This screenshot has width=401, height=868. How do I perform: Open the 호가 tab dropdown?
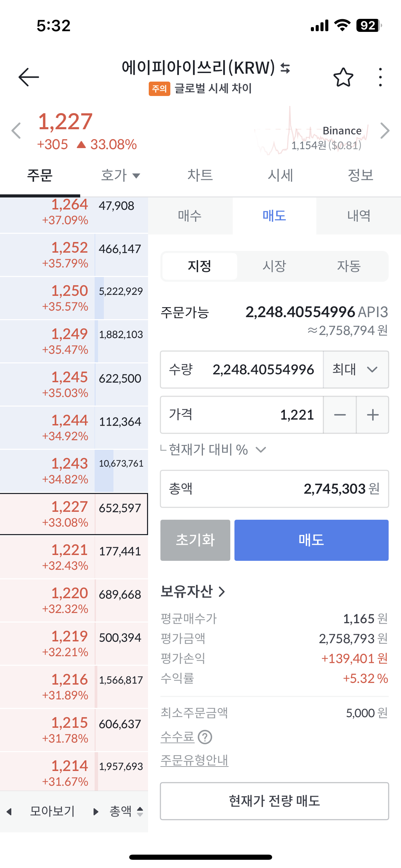tap(121, 176)
